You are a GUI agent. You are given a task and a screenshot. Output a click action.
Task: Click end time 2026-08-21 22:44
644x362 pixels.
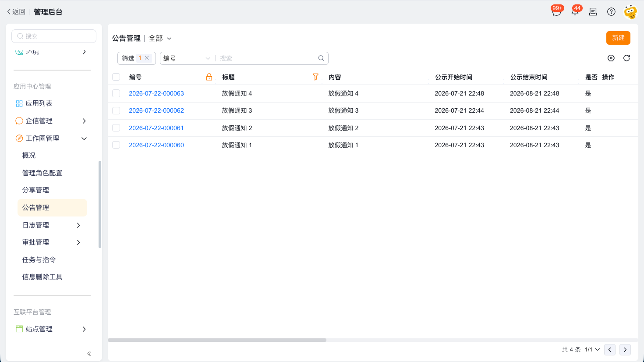point(534,110)
